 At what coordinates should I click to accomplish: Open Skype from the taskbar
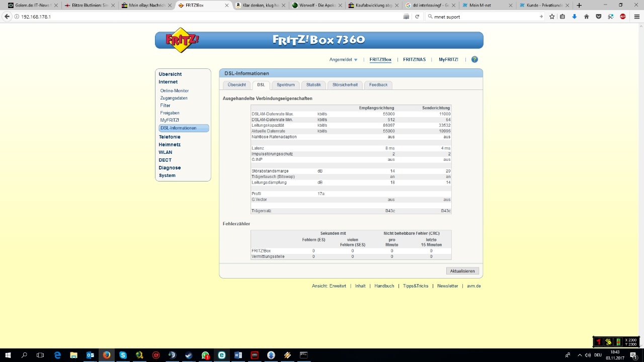point(123,355)
